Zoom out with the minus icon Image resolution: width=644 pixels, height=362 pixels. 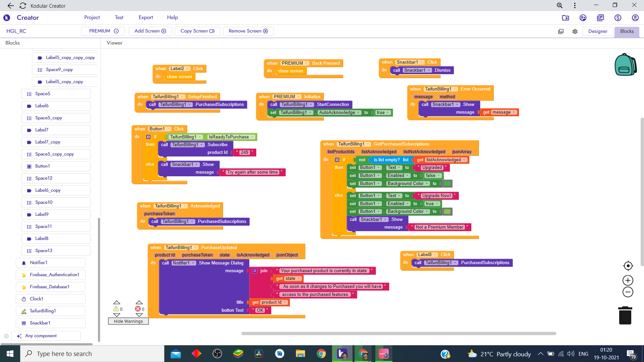pyautogui.click(x=628, y=292)
